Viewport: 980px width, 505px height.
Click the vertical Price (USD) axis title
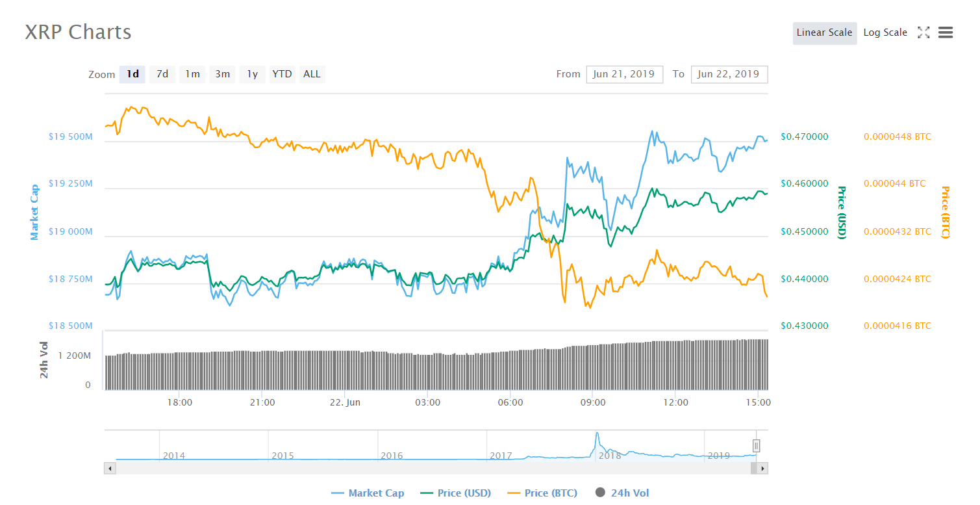point(842,212)
